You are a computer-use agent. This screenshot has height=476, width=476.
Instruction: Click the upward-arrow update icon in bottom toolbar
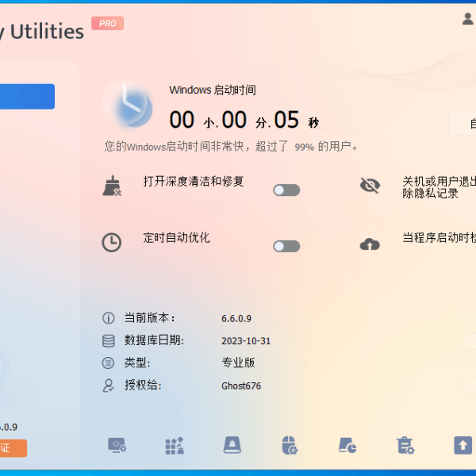click(x=463, y=445)
